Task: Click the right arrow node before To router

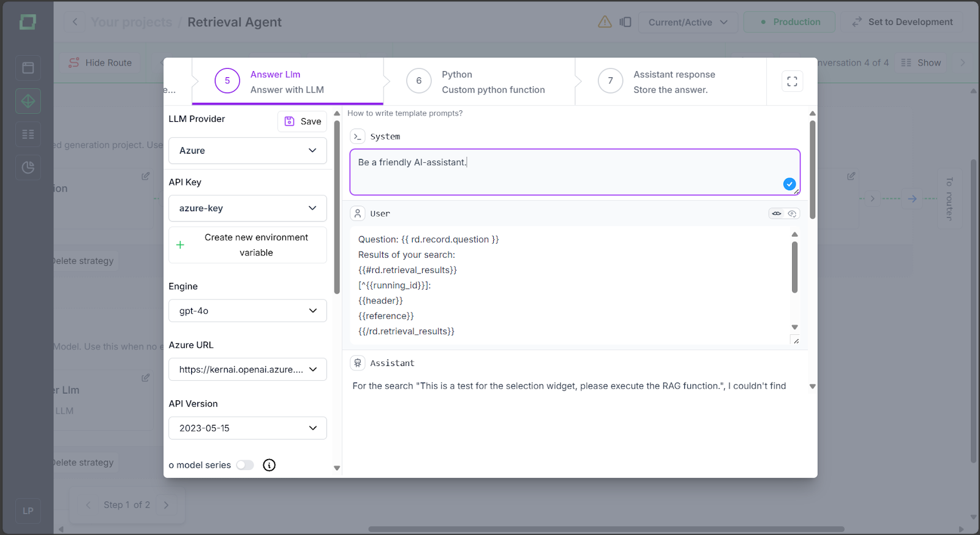Action: (x=913, y=198)
